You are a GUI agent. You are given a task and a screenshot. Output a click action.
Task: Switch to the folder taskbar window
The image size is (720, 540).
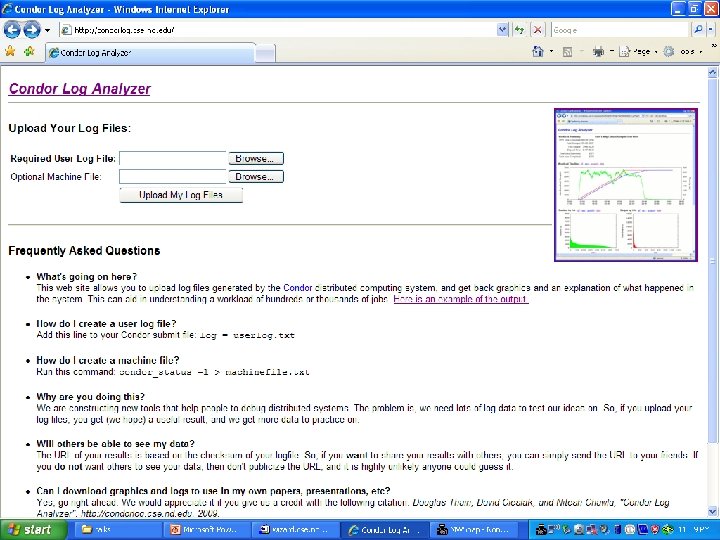[x=117, y=530]
